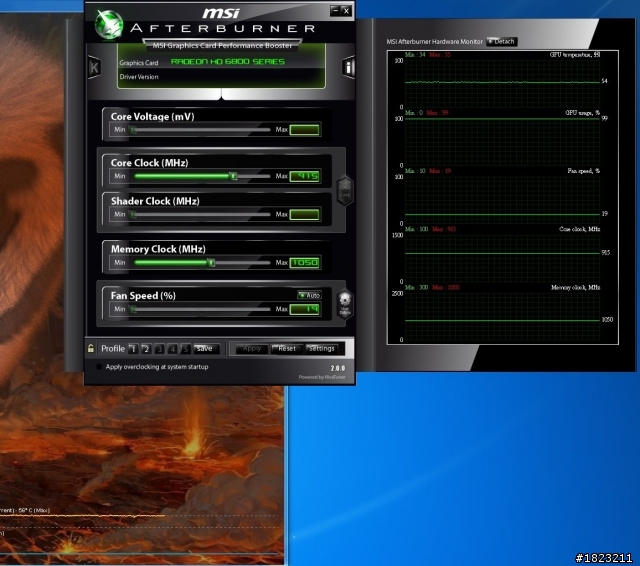Click the Core Clock slider handle
Viewport: 640px width, 566px height.
click(x=233, y=176)
